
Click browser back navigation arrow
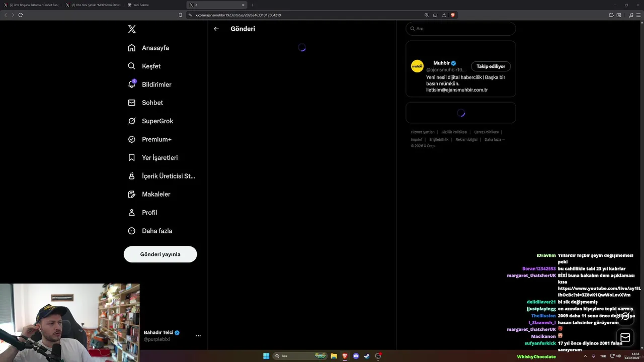pyautogui.click(x=6, y=15)
